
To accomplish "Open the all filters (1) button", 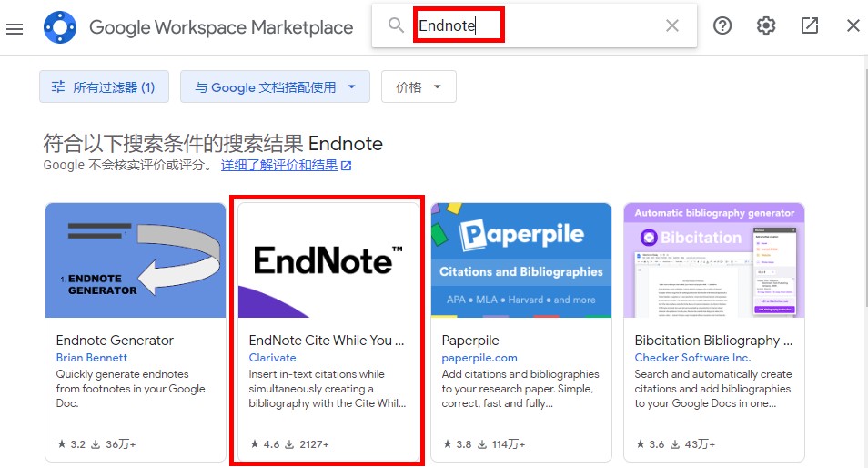I will point(104,87).
